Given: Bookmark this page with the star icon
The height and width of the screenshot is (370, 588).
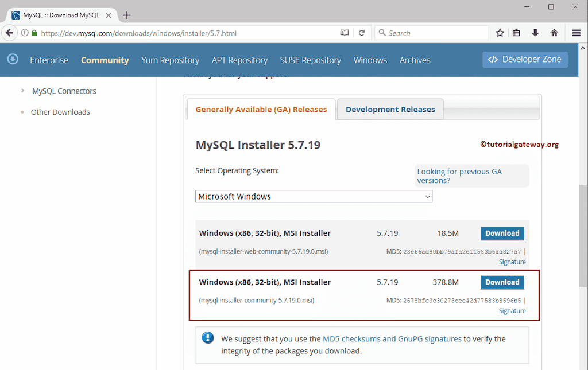Looking at the screenshot, I should click(x=500, y=33).
